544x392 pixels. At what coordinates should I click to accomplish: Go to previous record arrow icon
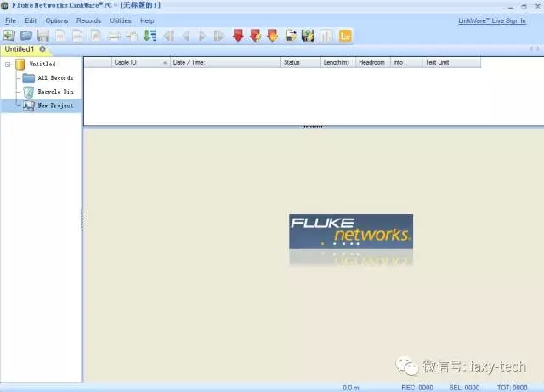185,36
